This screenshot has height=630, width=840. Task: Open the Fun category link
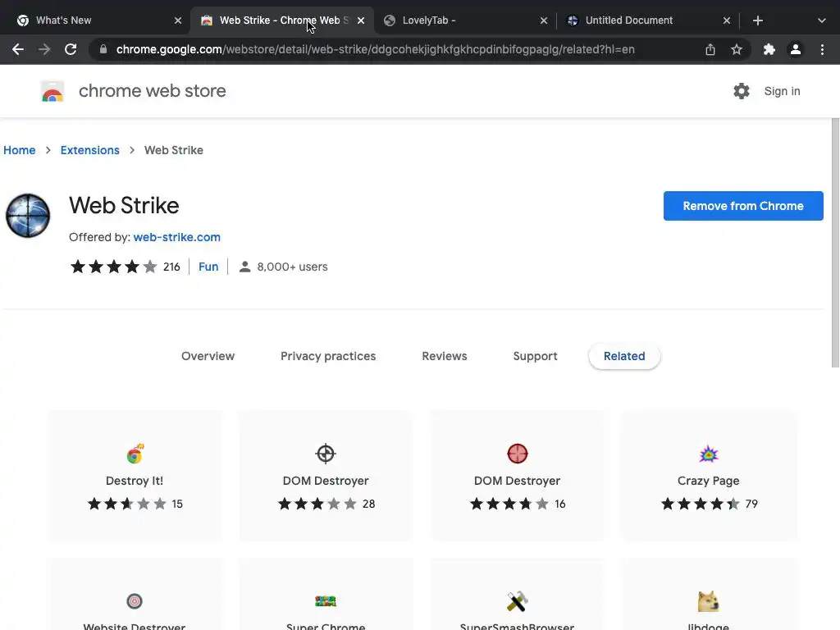pos(208,267)
